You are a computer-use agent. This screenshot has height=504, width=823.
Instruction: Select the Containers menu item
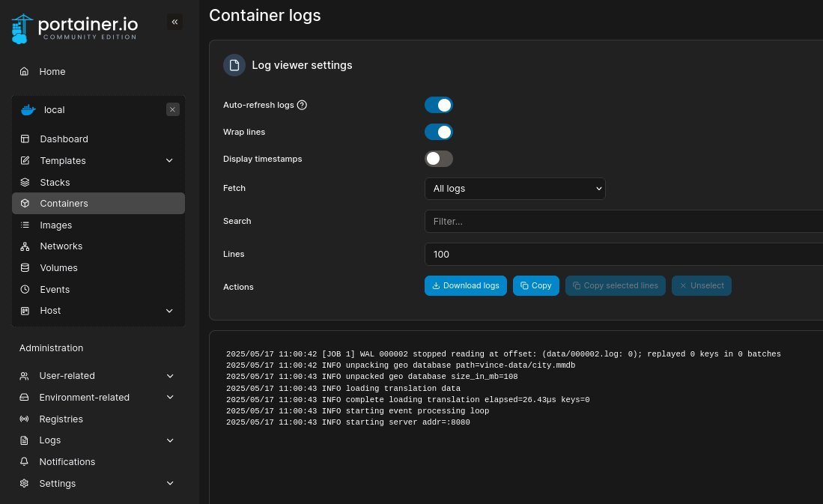coord(98,203)
